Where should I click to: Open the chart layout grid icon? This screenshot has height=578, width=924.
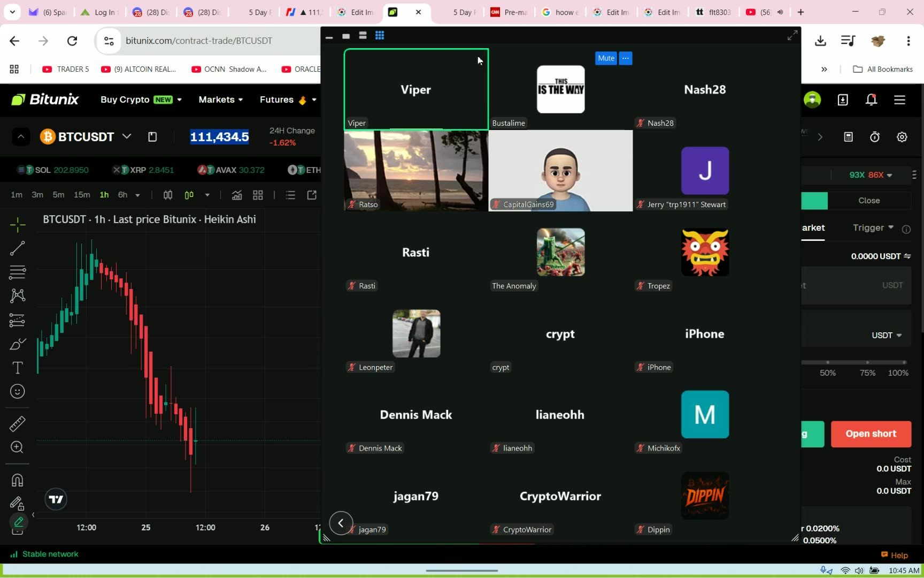[258, 195]
